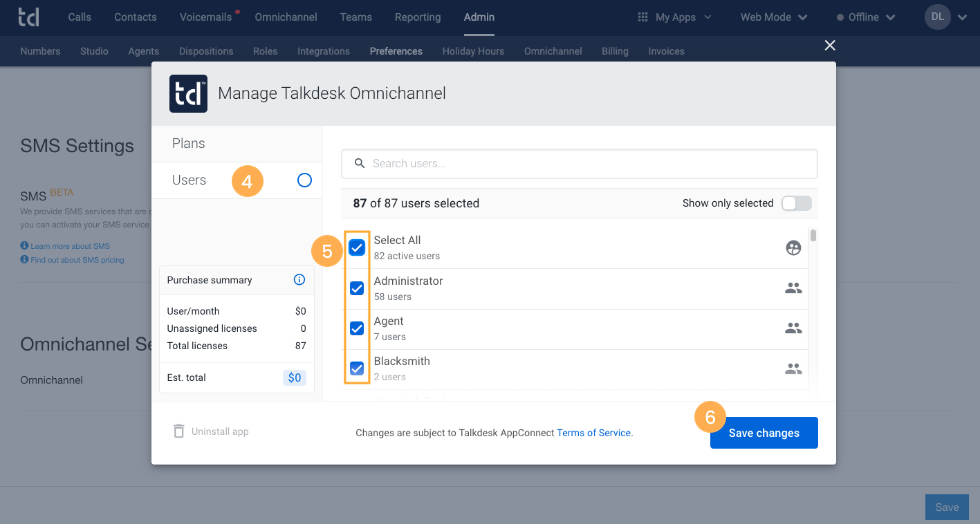Screen dimensions: 980x524
Task: Click the Users tab circle indicator
Action: tap(304, 180)
